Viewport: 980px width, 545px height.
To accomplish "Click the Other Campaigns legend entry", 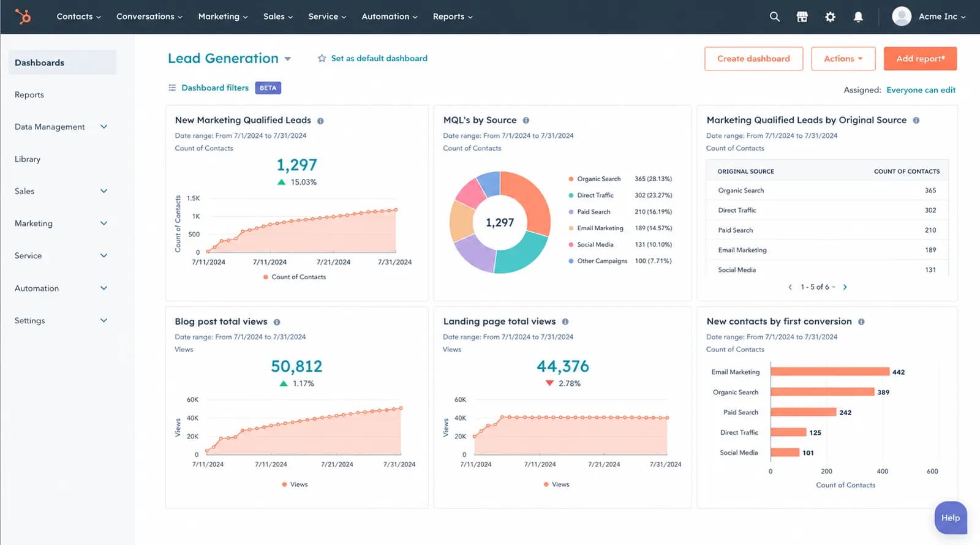I will click(620, 261).
